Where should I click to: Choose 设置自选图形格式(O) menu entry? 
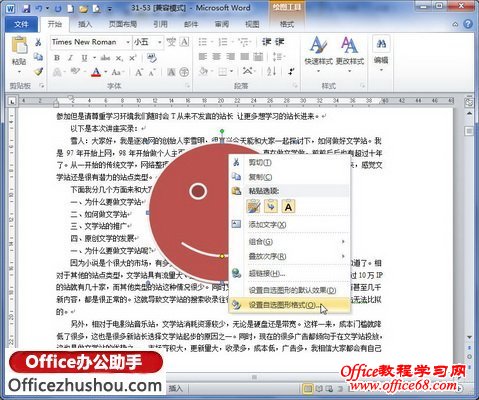(x=289, y=305)
